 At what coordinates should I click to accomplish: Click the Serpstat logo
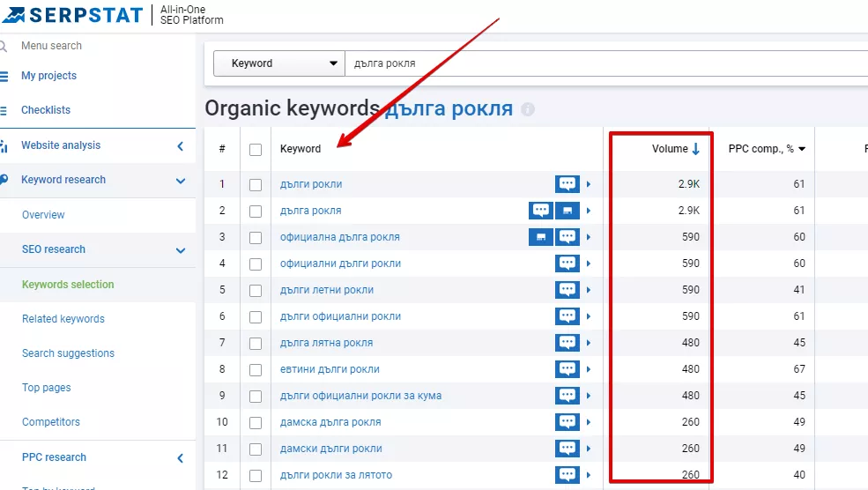pyautogui.click(x=72, y=15)
